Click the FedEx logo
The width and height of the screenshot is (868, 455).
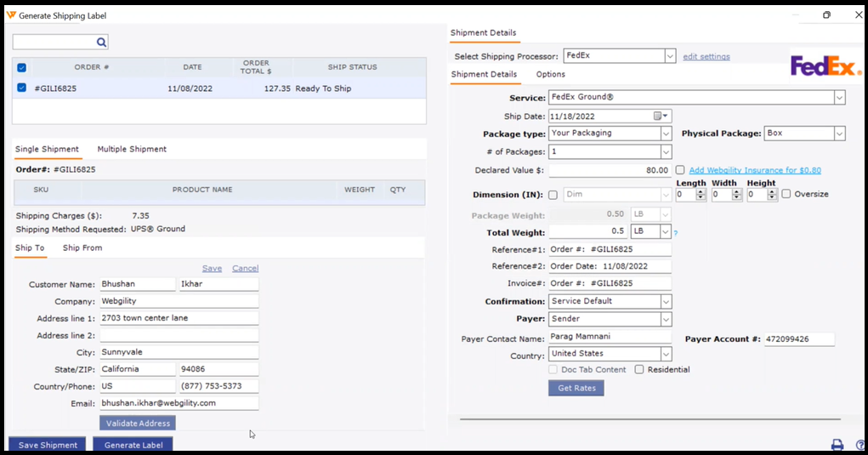point(825,67)
